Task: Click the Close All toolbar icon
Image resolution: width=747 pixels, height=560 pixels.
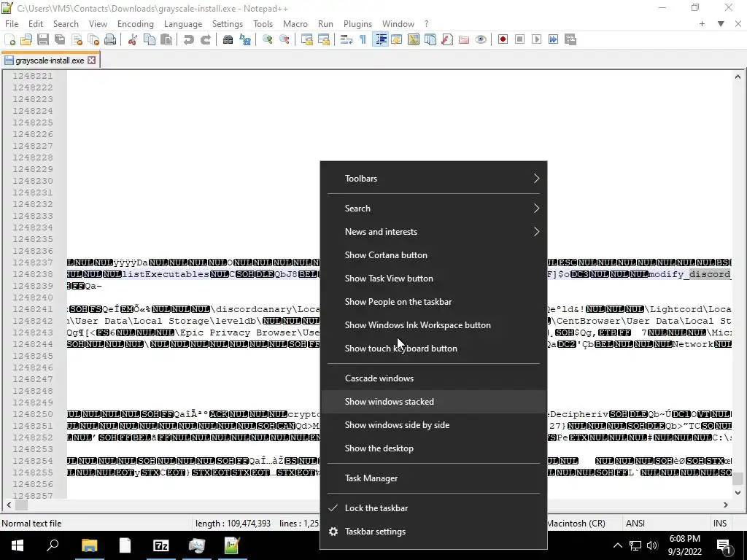Action: click(x=93, y=39)
